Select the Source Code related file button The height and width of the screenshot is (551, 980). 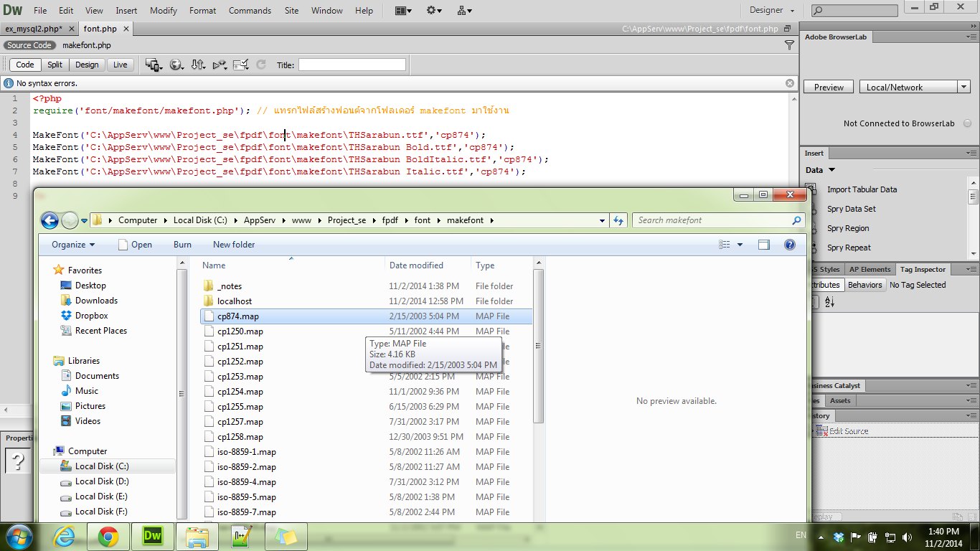[x=29, y=45]
